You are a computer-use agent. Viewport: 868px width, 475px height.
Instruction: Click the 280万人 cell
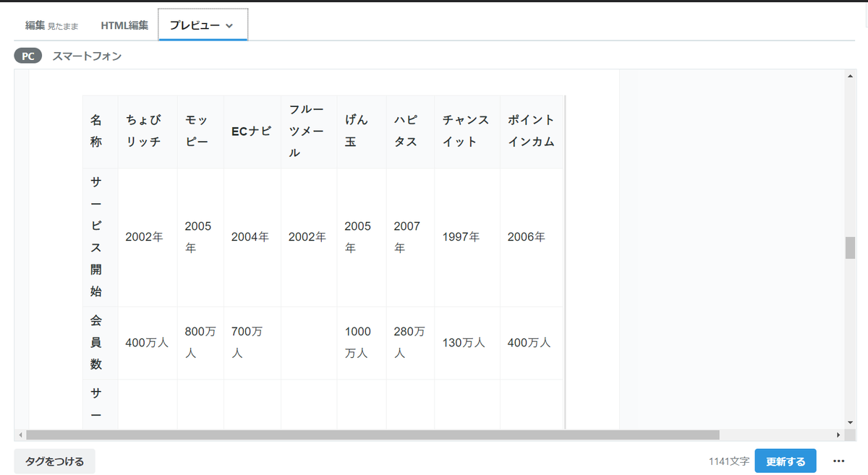point(409,343)
